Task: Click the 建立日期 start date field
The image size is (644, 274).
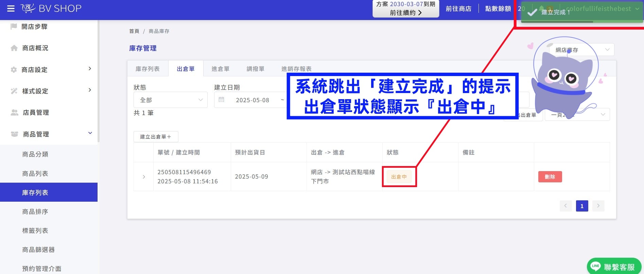Action: coord(252,100)
